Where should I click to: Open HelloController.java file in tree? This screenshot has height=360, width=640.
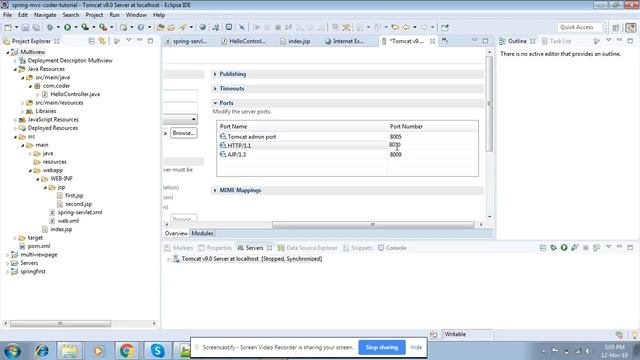75,94
